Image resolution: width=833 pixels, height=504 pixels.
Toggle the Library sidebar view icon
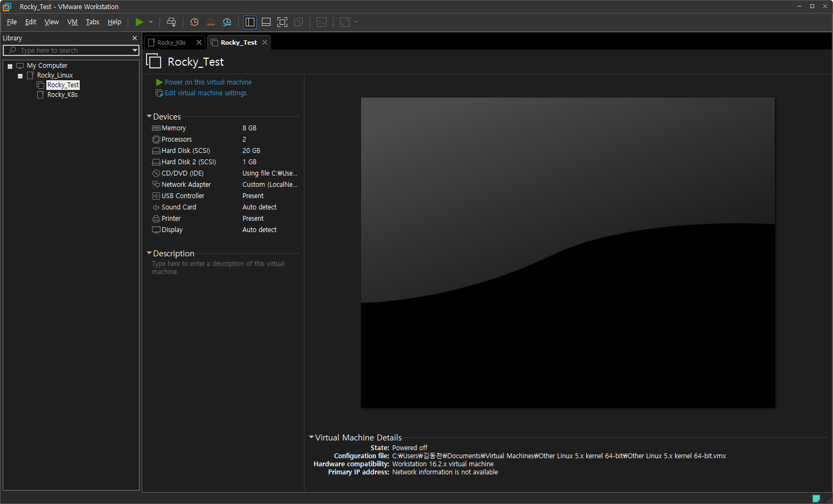pos(250,22)
